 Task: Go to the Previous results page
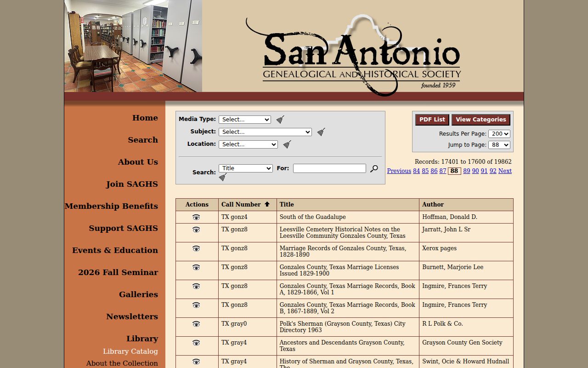[399, 171]
